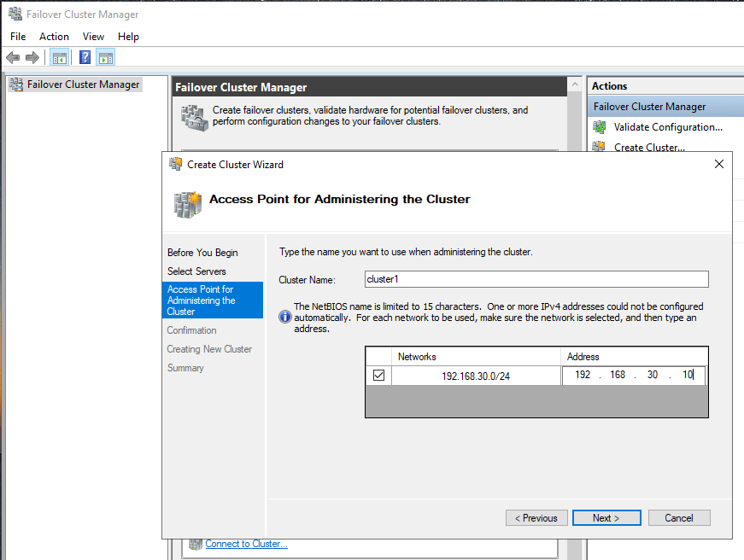
Task: Click the Failover Cluster Manager tree node icon
Action: pyautogui.click(x=15, y=85)
